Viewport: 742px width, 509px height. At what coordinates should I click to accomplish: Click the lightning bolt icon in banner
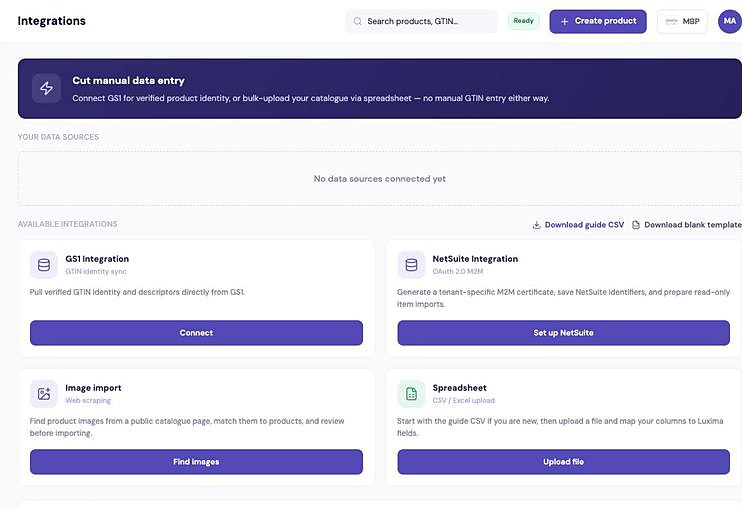click(x=46, y=88)
